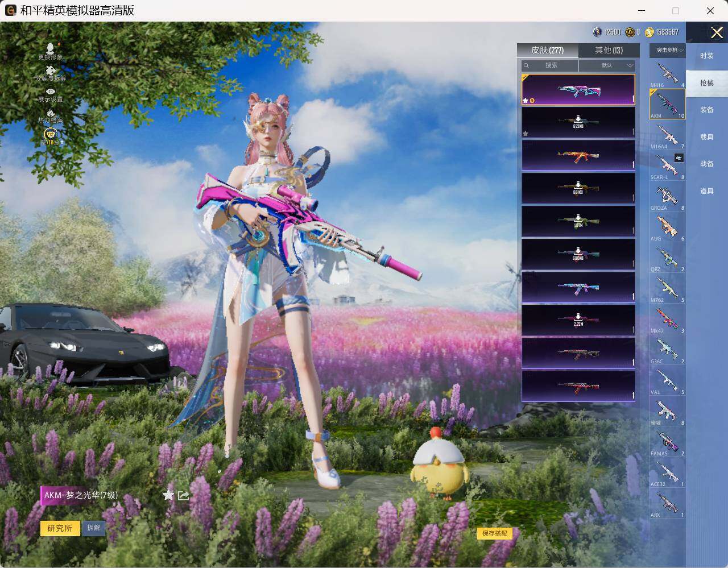Image resolution: width=728 pixels, height=568 pixels.
Task: Download the 680KB AKM skin
Action: pyautogui.click(x=578, y=254)
